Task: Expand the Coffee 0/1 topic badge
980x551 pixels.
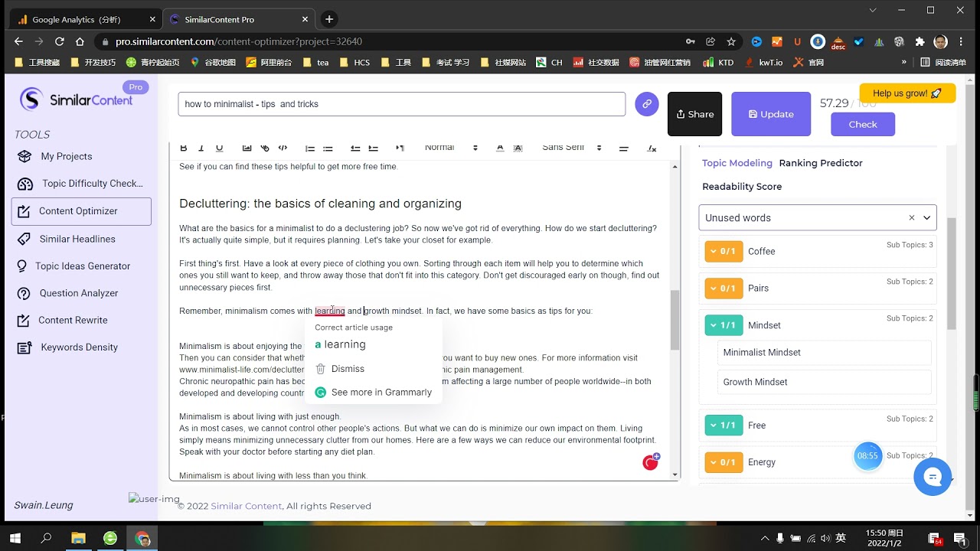Action: click(x=724, y=251)
